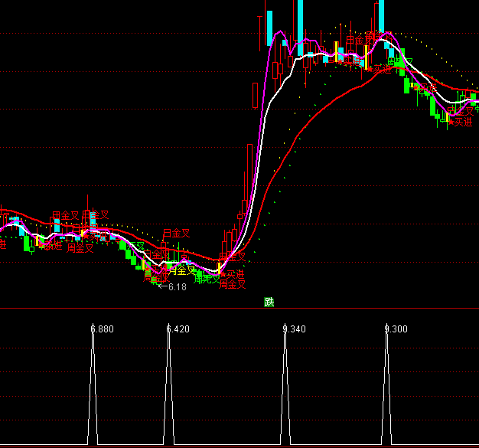Click the bottom-most 周金叉 label before the rally
The width and height of the screenshot is (479, 448).
233,285
